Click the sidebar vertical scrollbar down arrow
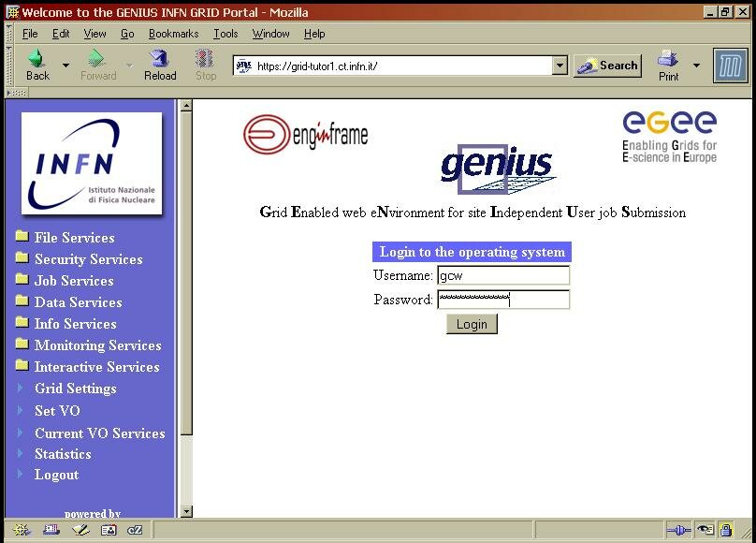The image size is (756, 543). point(185,511)
